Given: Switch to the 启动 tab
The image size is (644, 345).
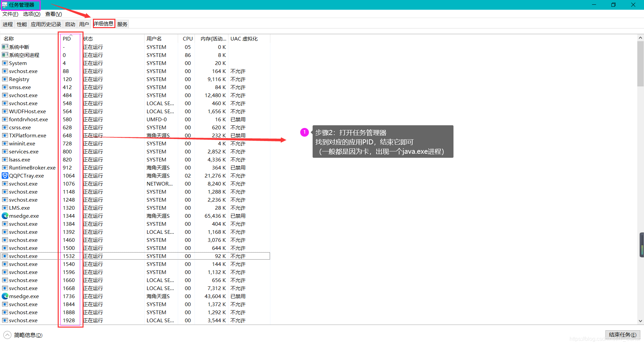Looking at the screenshot, I should (70, 24).
